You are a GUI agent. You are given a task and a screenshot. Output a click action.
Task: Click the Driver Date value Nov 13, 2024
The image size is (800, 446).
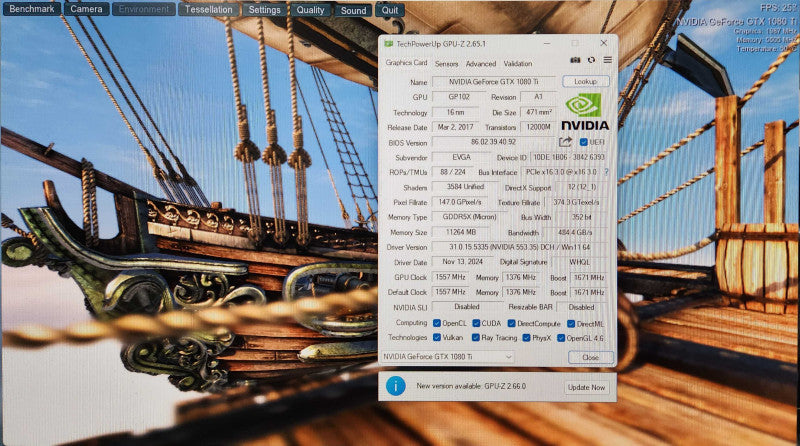[462, 262]
